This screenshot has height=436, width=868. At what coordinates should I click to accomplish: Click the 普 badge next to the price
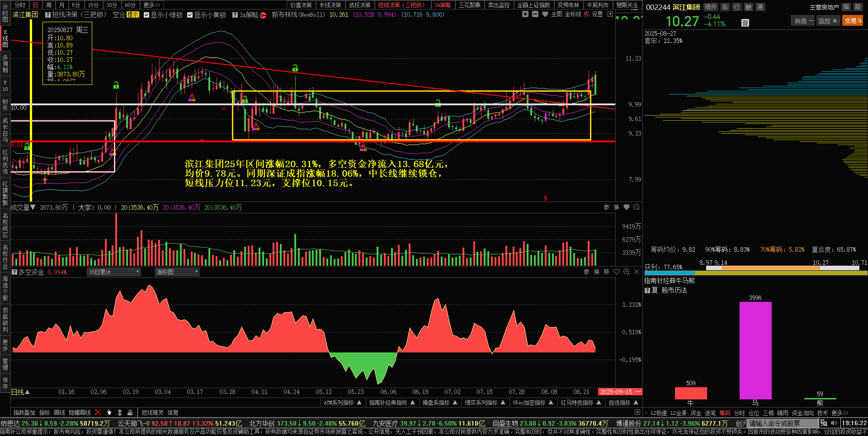(745, 23)
